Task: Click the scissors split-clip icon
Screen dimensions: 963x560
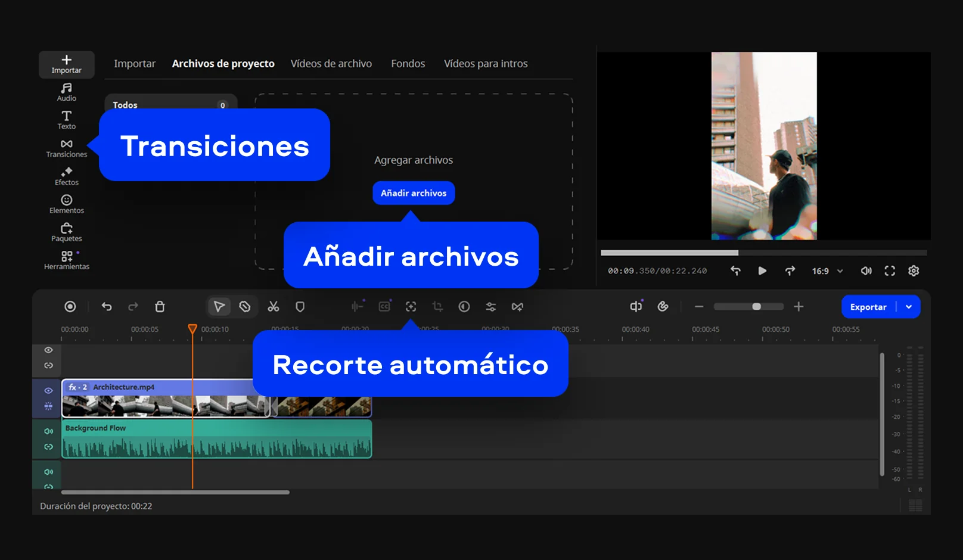Action: click(x=274, y=307)
